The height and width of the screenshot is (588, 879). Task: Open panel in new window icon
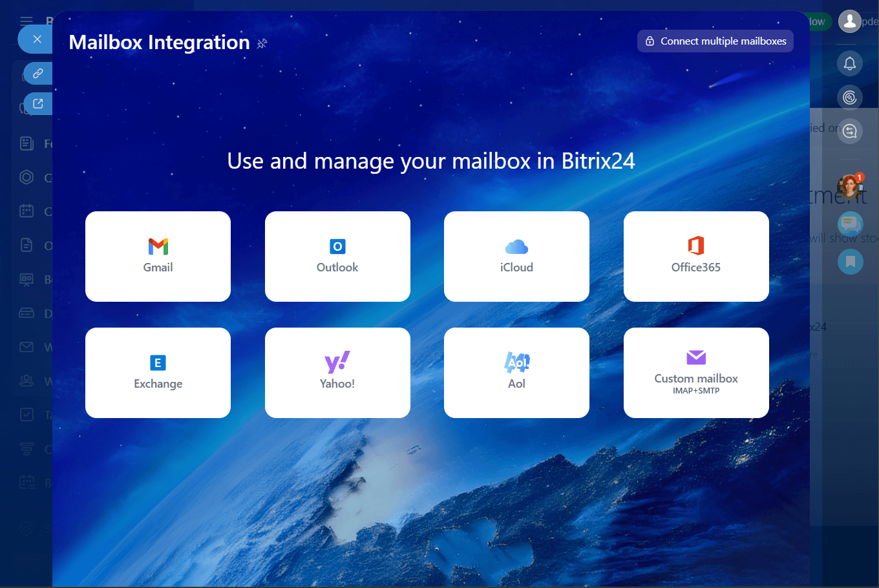[x=38, y=104]
